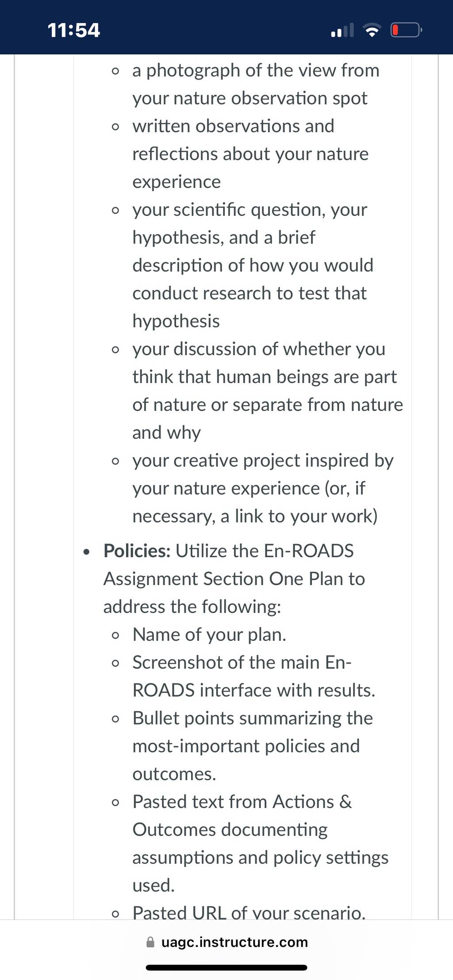Tap the 'written observations and reflections' item
This screenshot has height=980, width=453.
point(250,154)
